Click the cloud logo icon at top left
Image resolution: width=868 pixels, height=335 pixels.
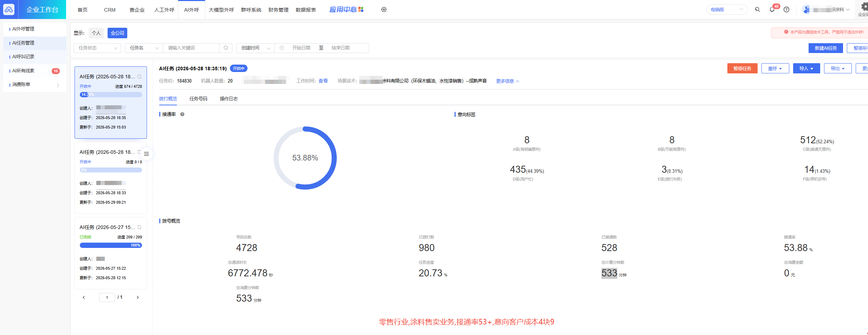click(x=9, y=9)
